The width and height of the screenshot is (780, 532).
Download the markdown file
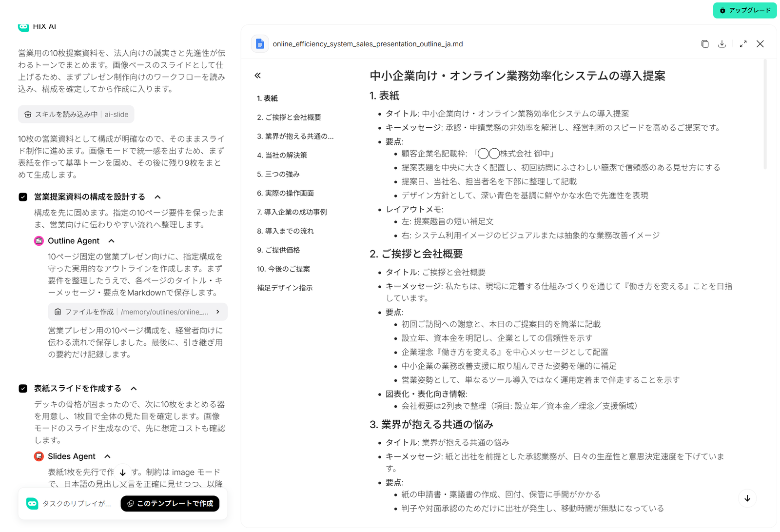coord(722,44)
